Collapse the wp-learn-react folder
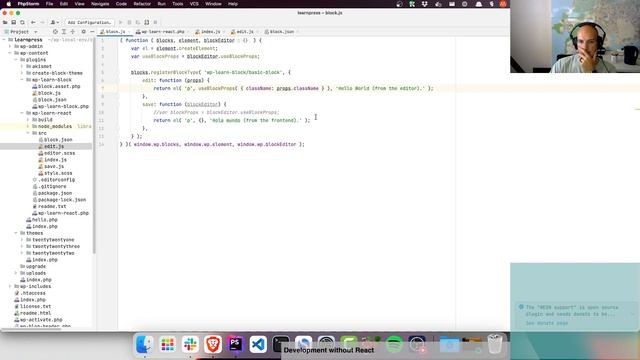Viewport: 640px width, 360px height. (x=22, y=113)
